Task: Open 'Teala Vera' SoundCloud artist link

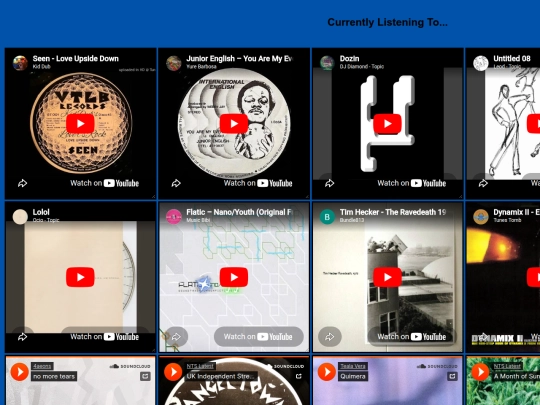Action: (353, 366)
